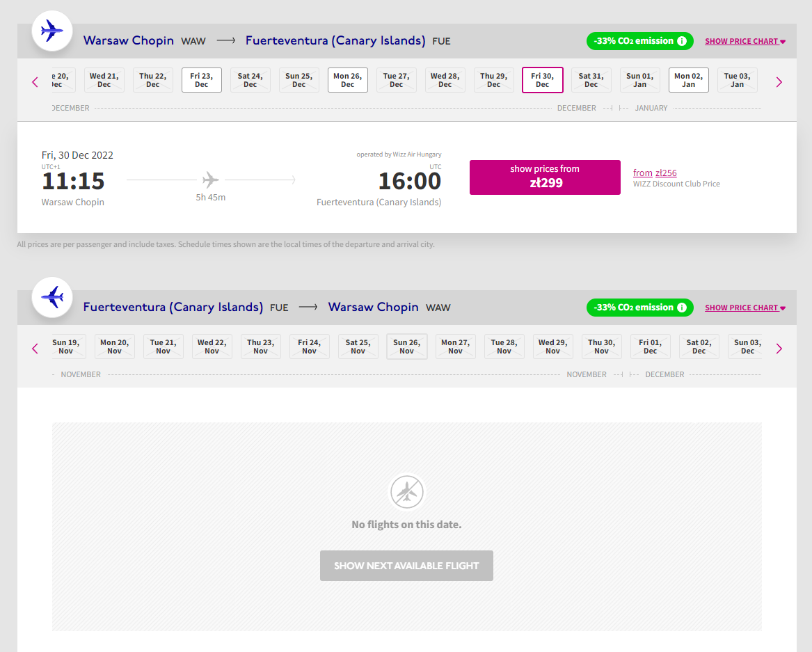Select outbound date Tue 27, Dec
Viewport: 812px width, 652px height.
[x=396, y=80]
